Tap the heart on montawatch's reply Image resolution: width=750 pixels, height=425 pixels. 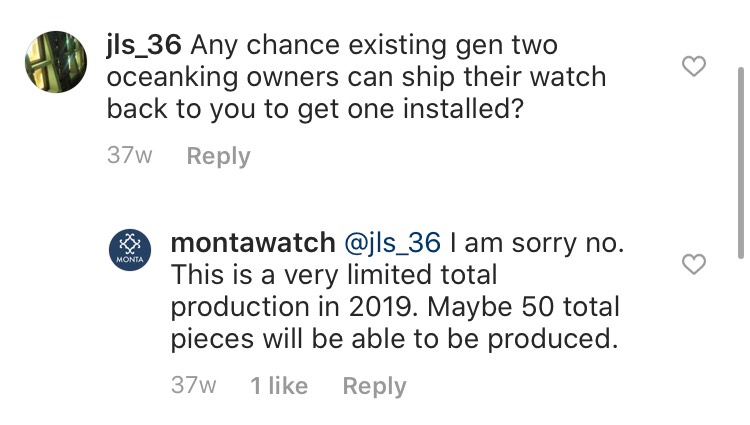pos(694,264)
